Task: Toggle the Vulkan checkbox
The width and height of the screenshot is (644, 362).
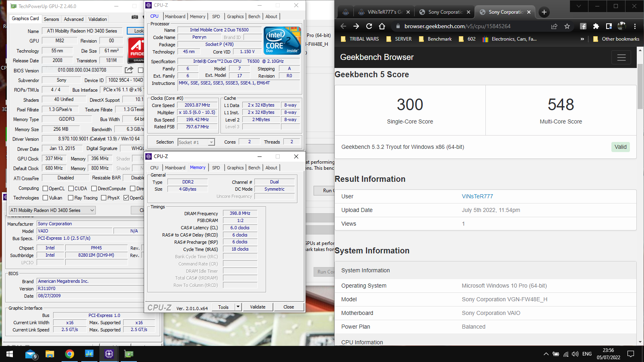Action: [45, 198]
